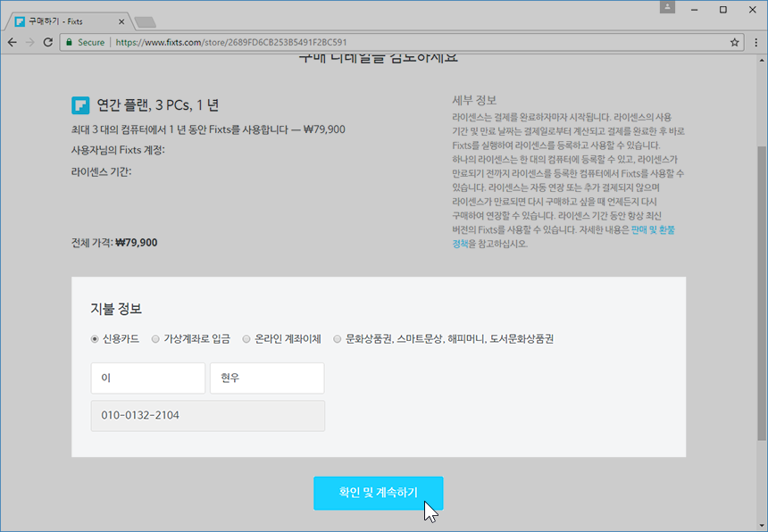Open the Chrome three-dot menu
768x532 pixels.
[755, 43]
